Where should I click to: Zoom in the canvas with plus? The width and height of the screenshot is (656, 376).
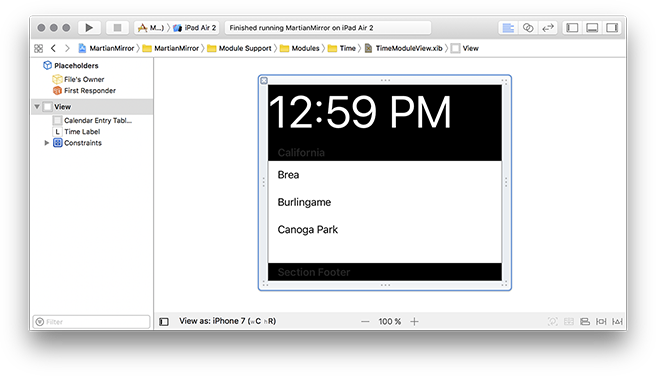click(x=414, y=321)
